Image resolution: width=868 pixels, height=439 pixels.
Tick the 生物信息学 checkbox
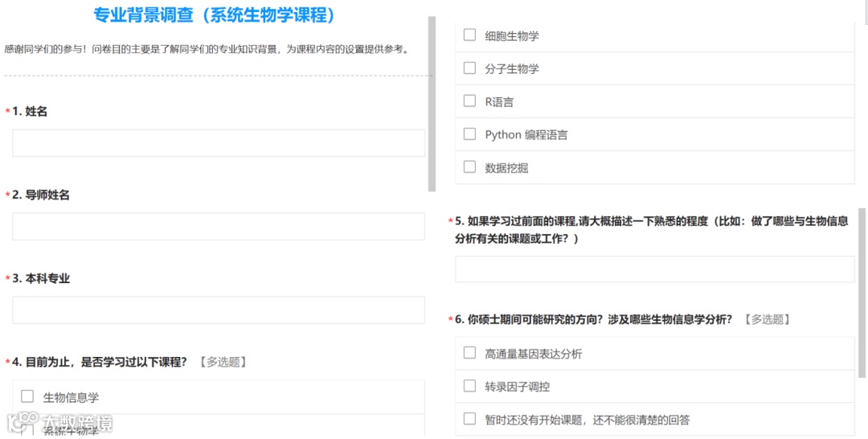tap(27, 396)
